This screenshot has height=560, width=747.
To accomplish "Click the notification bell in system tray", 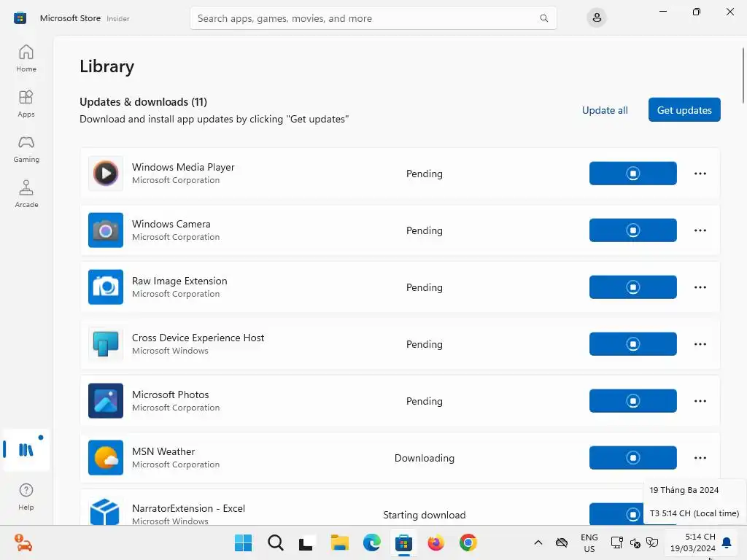I will pos(727,542).
